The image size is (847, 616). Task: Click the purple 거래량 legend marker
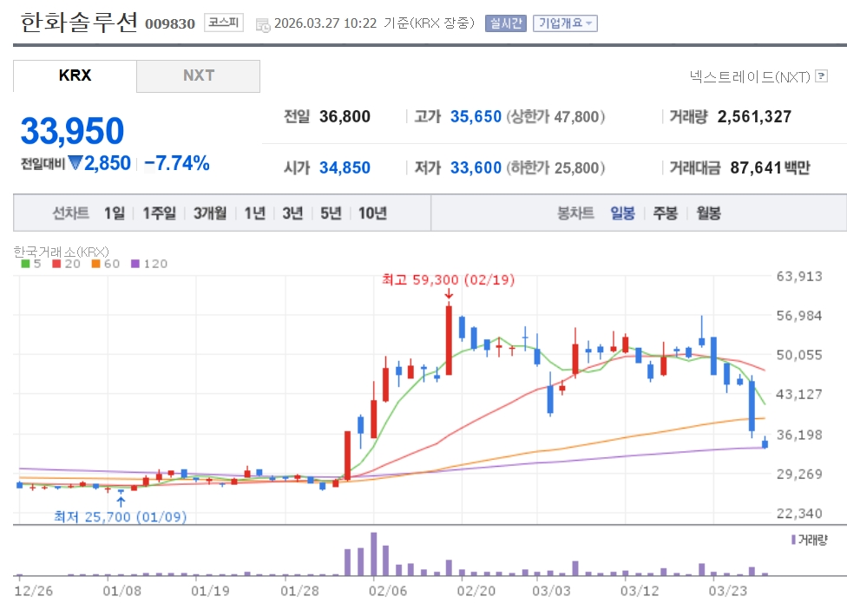tap(793, 540)
